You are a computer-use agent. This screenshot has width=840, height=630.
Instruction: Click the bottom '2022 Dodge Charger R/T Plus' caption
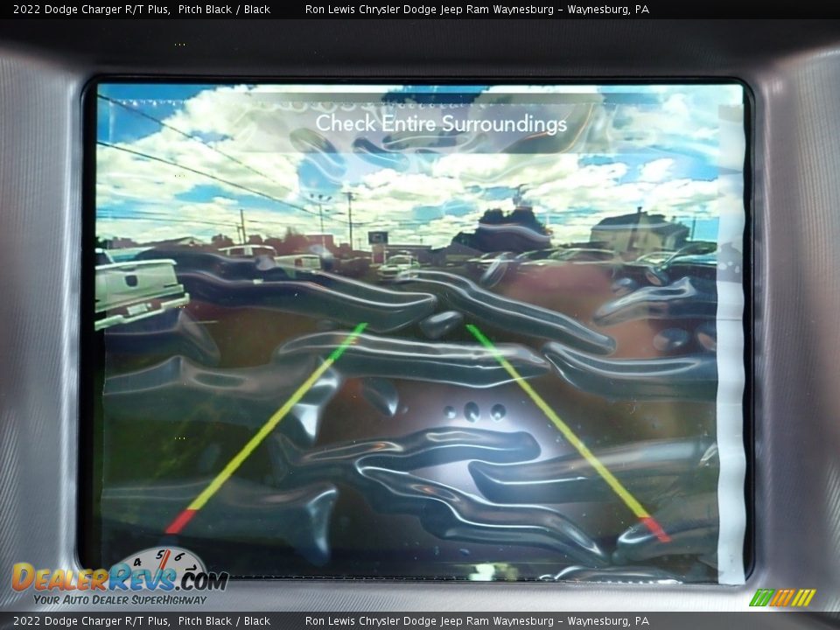[91, 621]
